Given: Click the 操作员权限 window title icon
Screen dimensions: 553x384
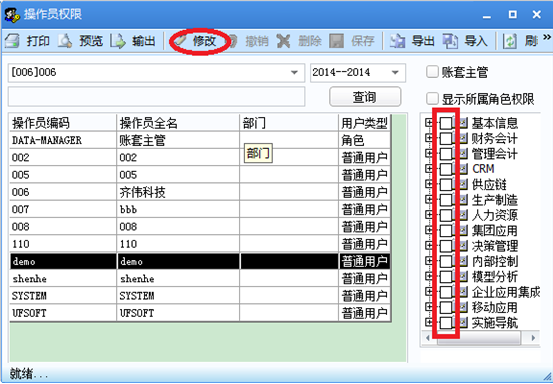Looking at the screenshot, I should click(x=12, y=15).
